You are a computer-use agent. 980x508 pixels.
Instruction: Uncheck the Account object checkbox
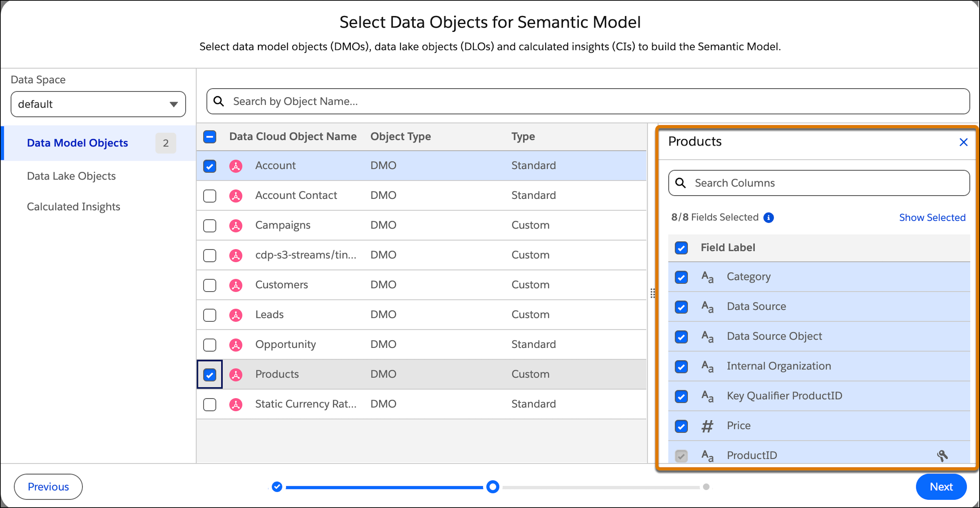210,166
